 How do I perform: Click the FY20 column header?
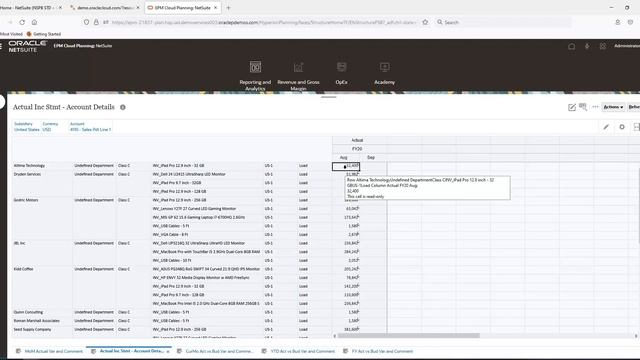(357, 149)
